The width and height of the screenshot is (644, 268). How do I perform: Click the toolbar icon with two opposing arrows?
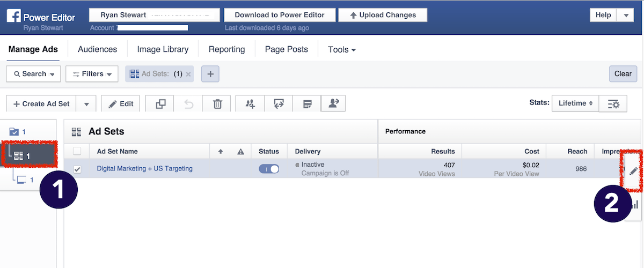click(279, 104)
